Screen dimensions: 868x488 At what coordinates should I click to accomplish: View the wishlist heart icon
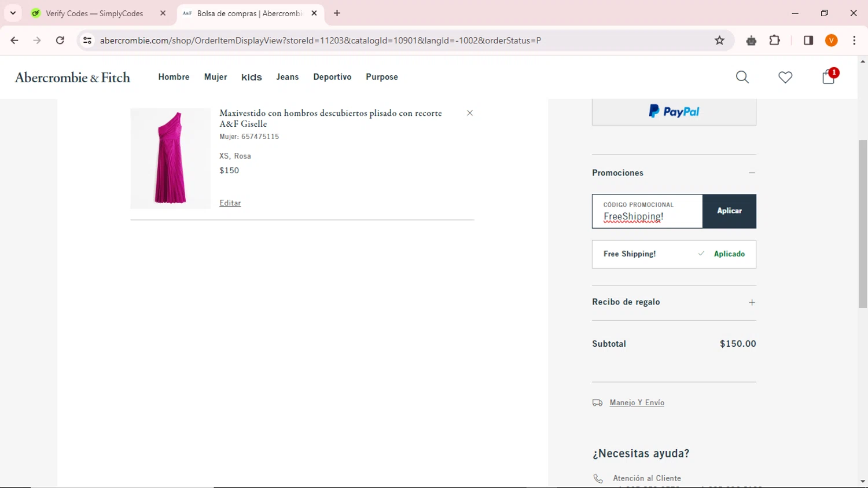click(x=785, y=77)
